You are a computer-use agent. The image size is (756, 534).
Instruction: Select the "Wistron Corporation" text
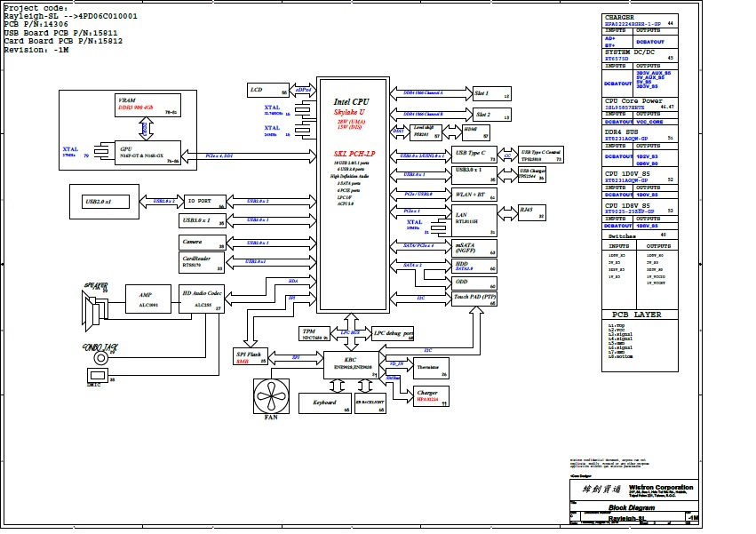click(661, 487)
